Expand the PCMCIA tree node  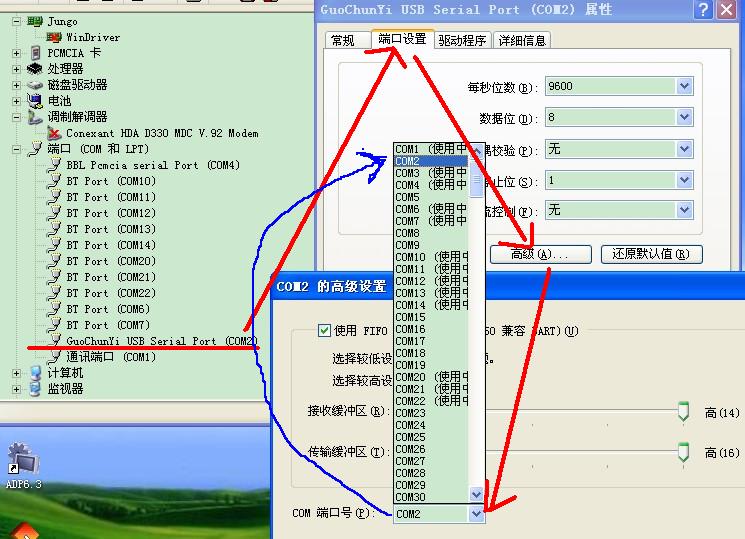17,53
